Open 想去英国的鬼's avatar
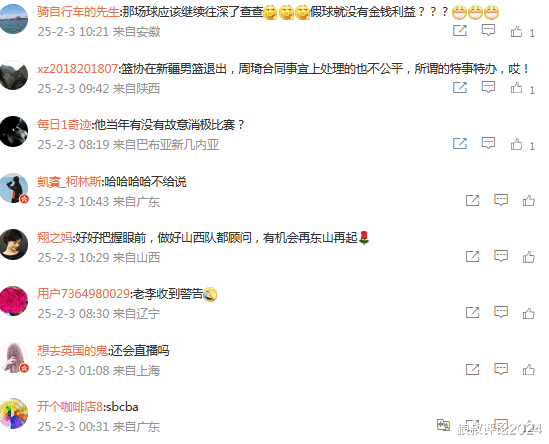The height and width of the screenshot is (444, 549). tap(14, 357)
